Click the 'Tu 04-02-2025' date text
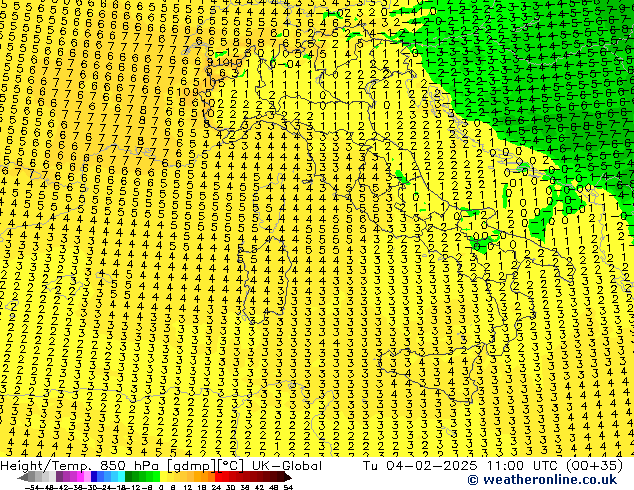634x490 pixels. 420,466
